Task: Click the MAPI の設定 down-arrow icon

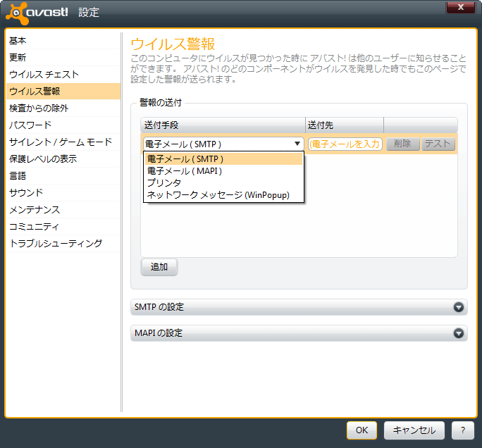Action: [458, 333]
